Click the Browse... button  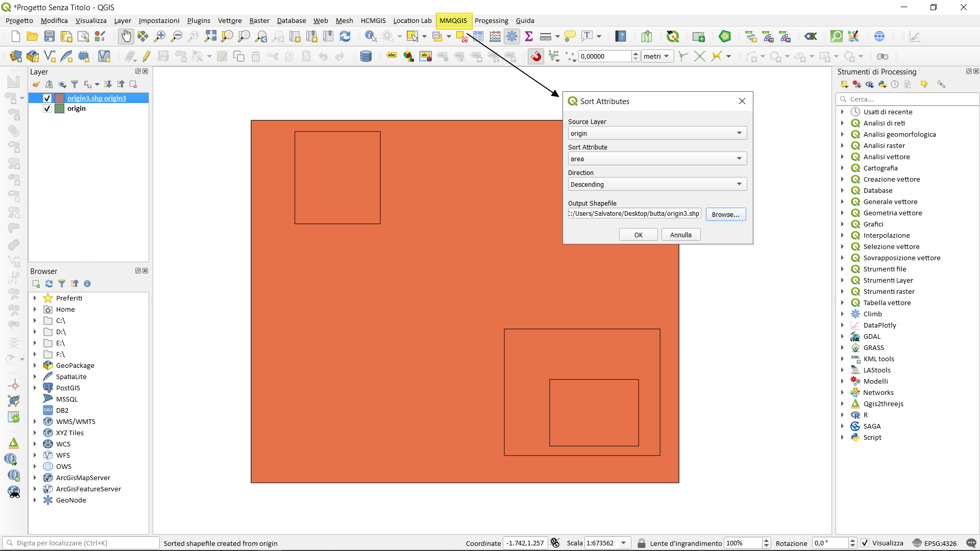point(725,214)
